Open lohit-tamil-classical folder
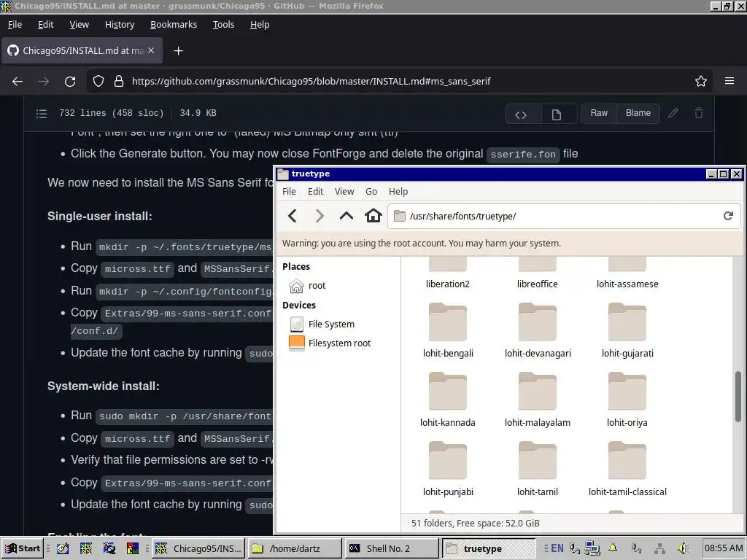This screenshot has width=747, height=560. pos(627,469)
